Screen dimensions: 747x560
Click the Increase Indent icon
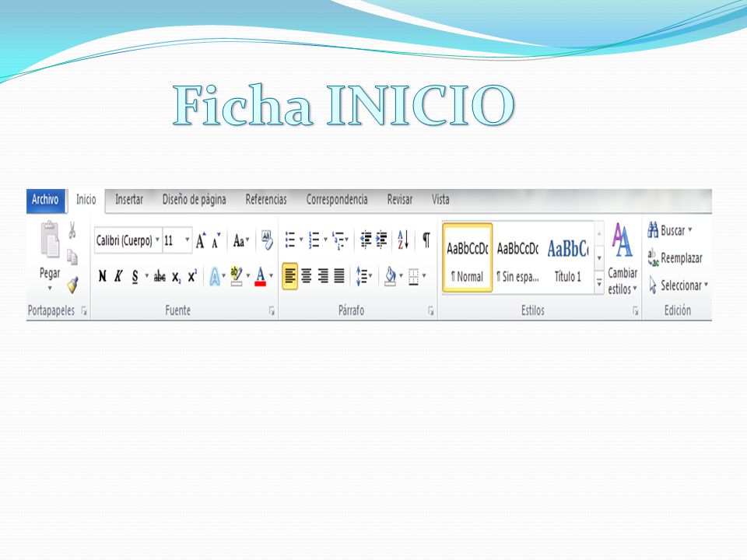click(381, 240)
